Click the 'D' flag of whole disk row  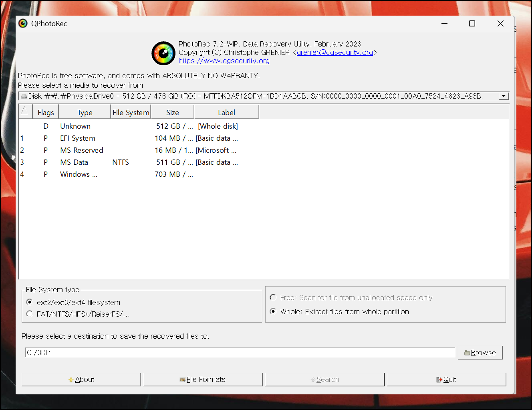click(x=46, y=126)
